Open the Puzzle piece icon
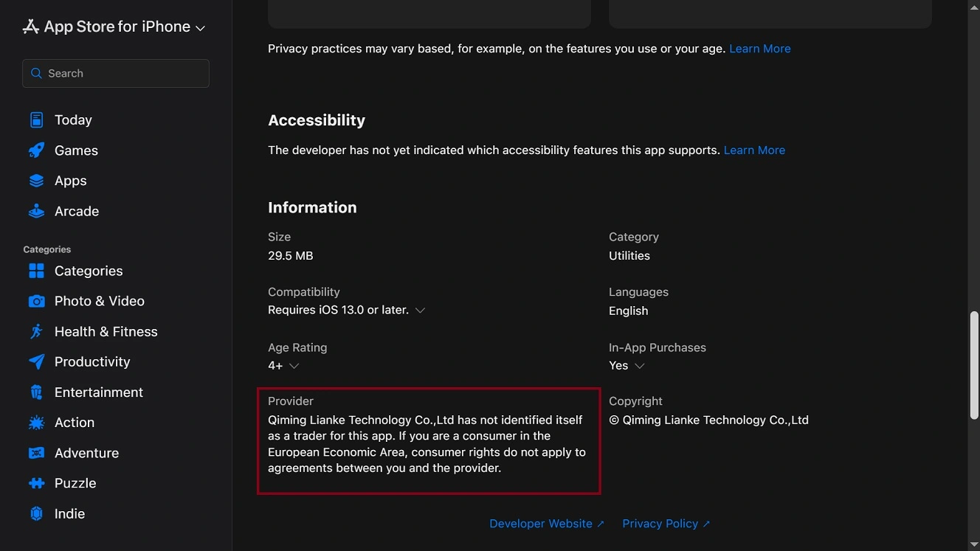This screenshot has height=551, width=980. point(36,483)
